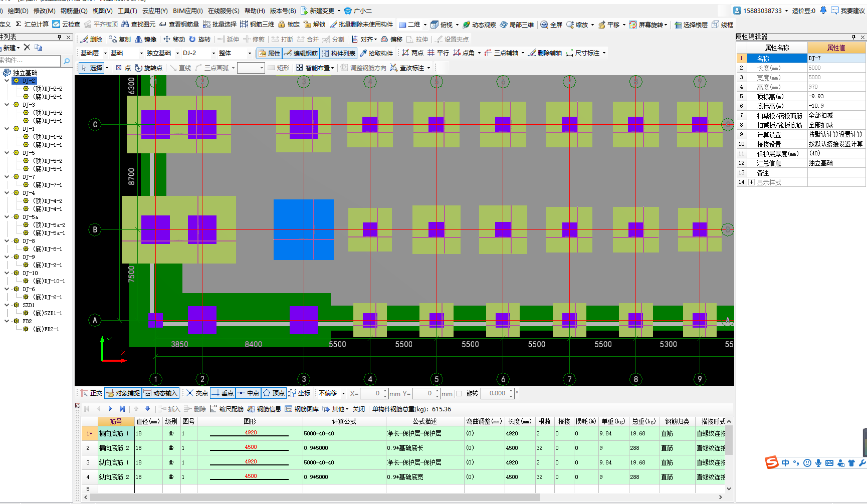Screen dimensions: 867x504
Task: Click the 镜像 (mirror) tool
Action: point(146,39)
